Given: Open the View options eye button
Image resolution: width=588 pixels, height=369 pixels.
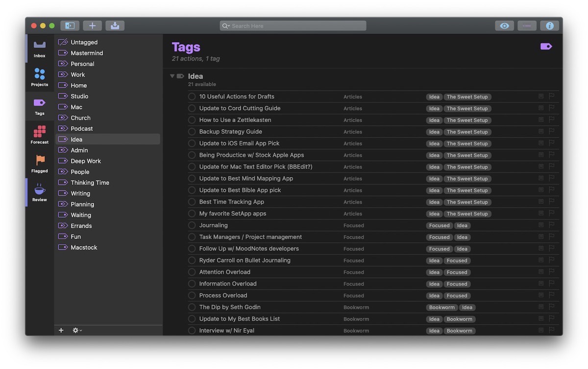Looking at the screenshot, I should tap(504, 25).
